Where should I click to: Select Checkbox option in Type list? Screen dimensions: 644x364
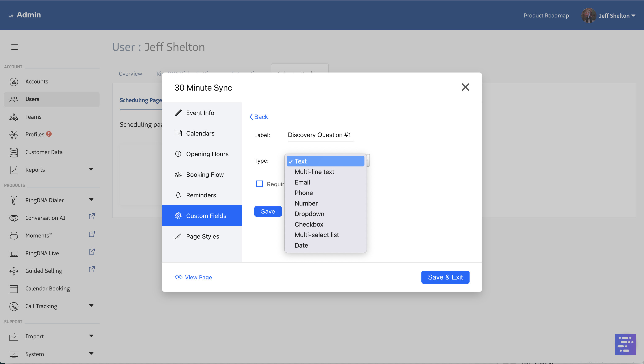[x=309, y=224]
